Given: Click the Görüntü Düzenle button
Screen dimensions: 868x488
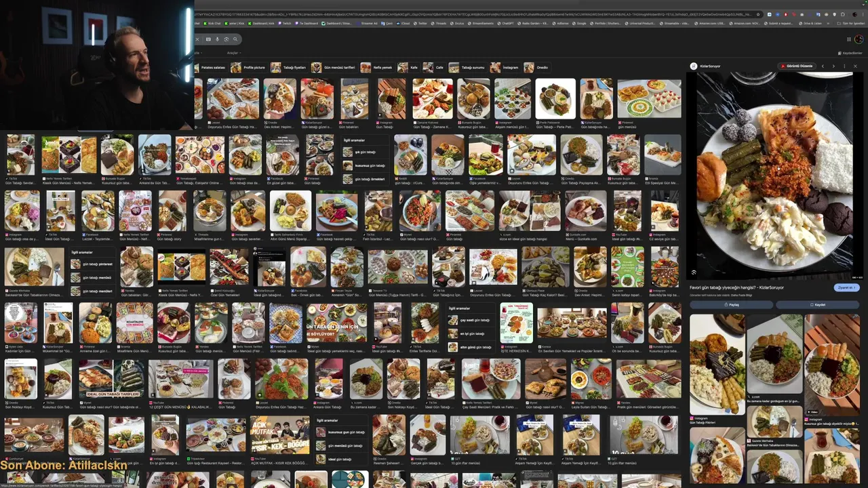Looking at the screenshot, I should (797, 66).
